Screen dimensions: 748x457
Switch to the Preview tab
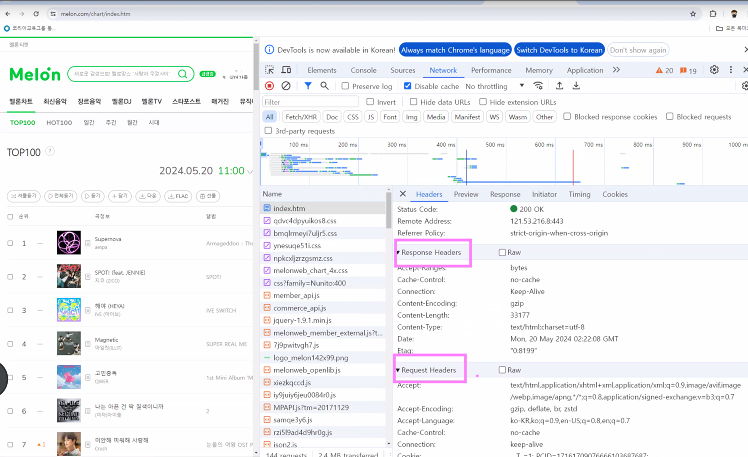(x=466, y=194)
